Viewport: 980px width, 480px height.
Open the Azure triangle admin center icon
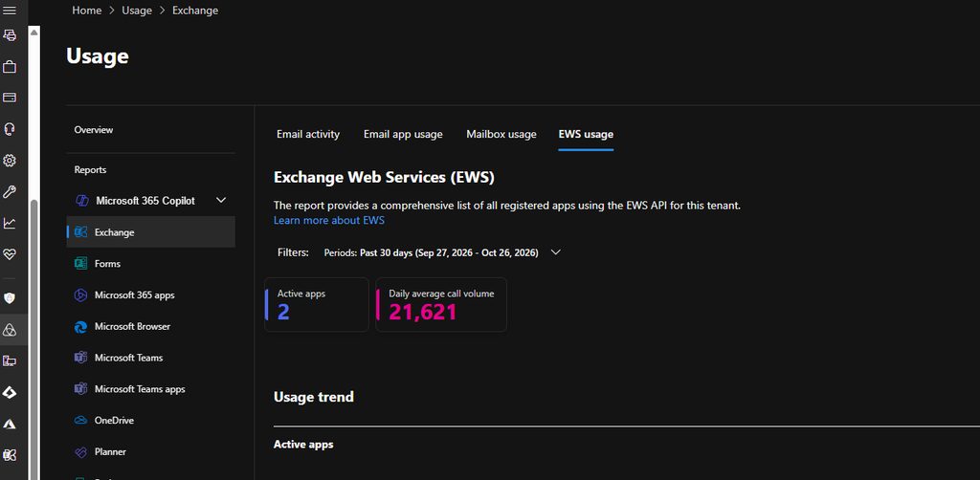(10, 424)
